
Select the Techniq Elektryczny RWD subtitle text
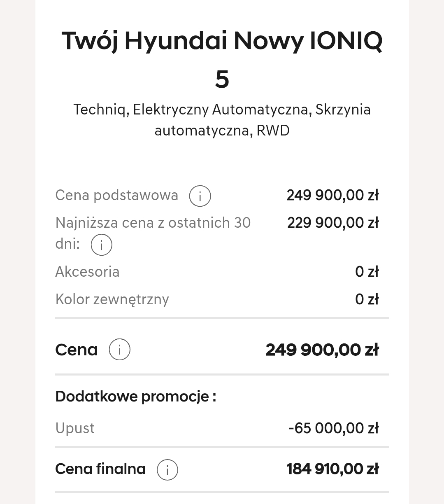point(222,120)
